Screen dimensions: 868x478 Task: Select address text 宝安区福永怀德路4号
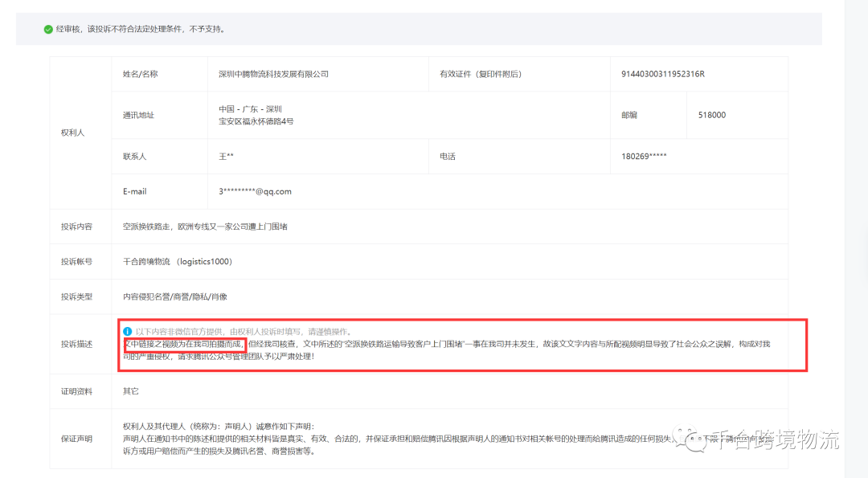256,121
